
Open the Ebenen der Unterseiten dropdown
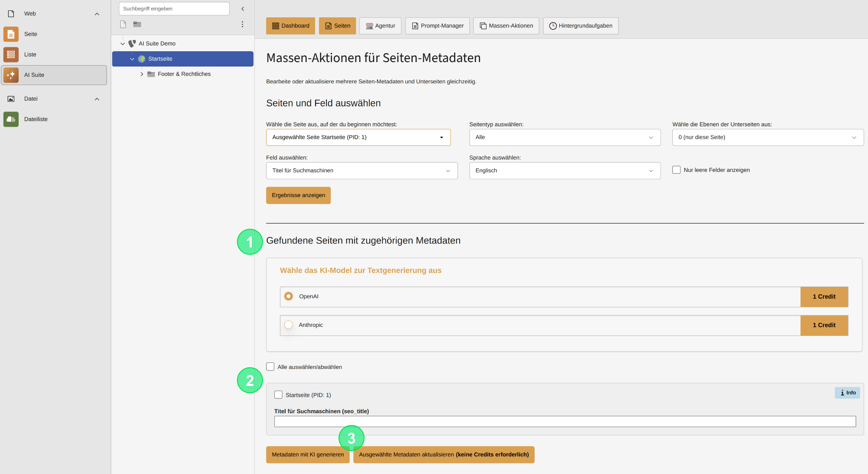click(x=768, y=137)
